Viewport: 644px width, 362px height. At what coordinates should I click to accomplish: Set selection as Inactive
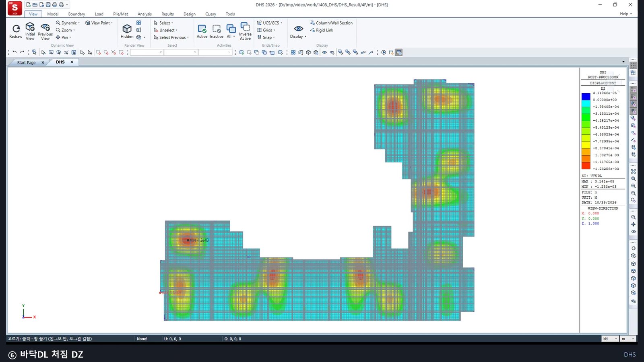(x=217, y=31)
